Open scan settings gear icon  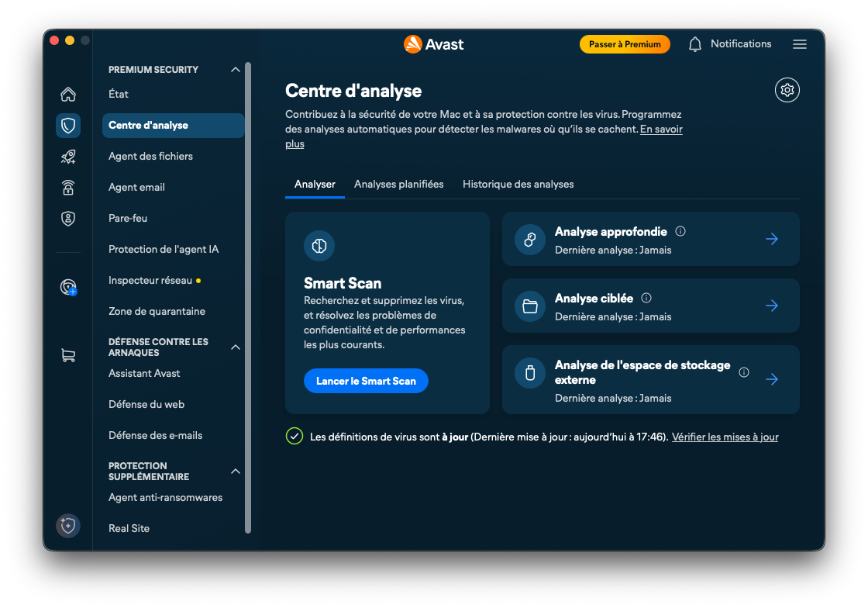(x=787, y=90)
